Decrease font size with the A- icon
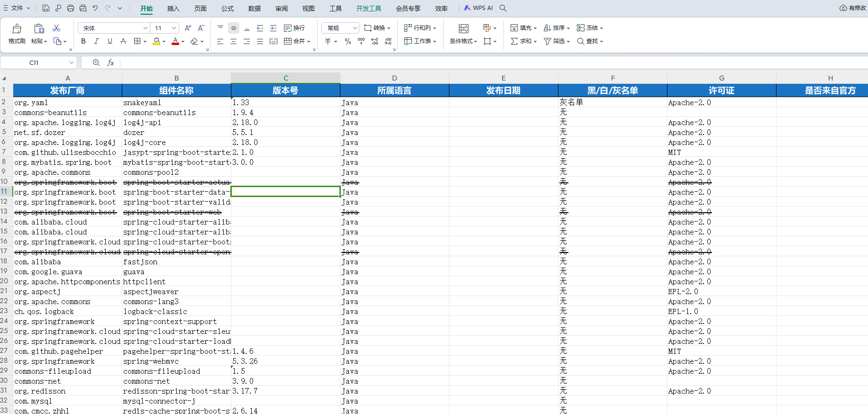 pyautogui.click(x=201, y=28)
